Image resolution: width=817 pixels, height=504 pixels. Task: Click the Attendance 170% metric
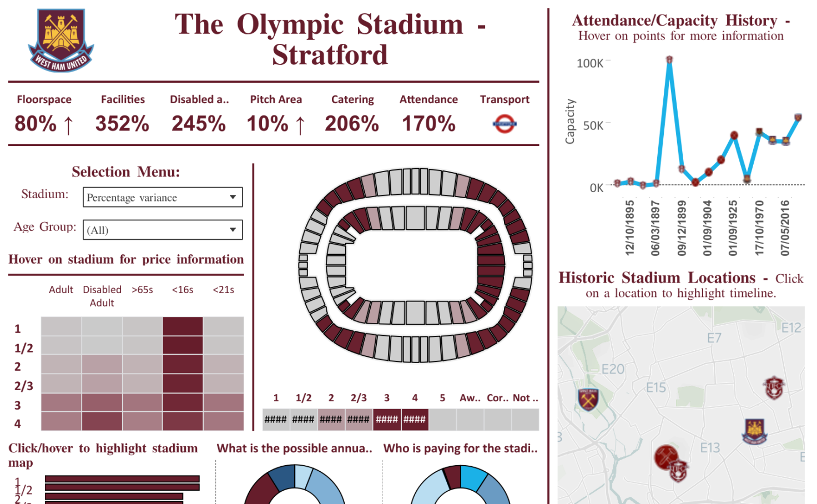point(428,123)
